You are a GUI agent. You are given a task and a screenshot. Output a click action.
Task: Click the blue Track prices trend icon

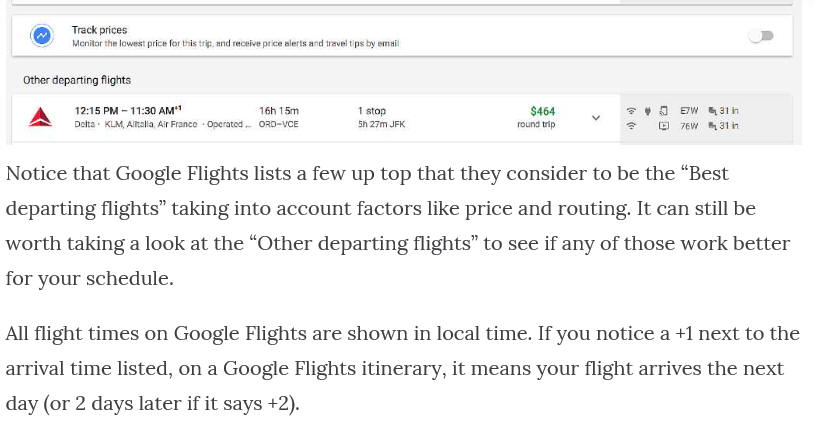click(x=42, y=36)
